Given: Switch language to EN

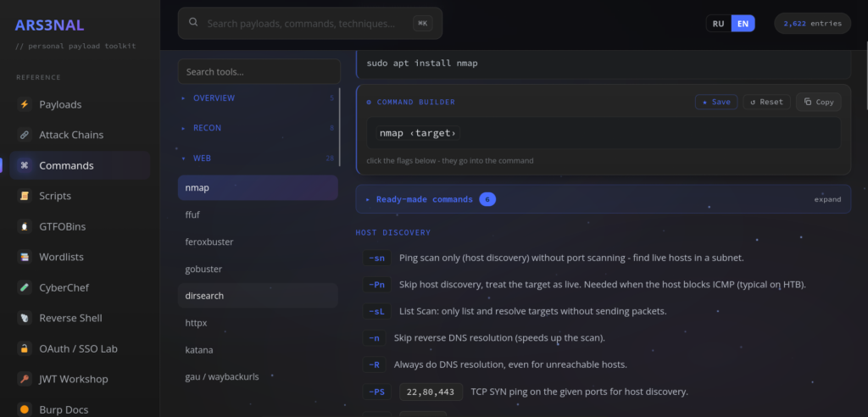Looking at the screenshot, I should click(x=743, y=23).
